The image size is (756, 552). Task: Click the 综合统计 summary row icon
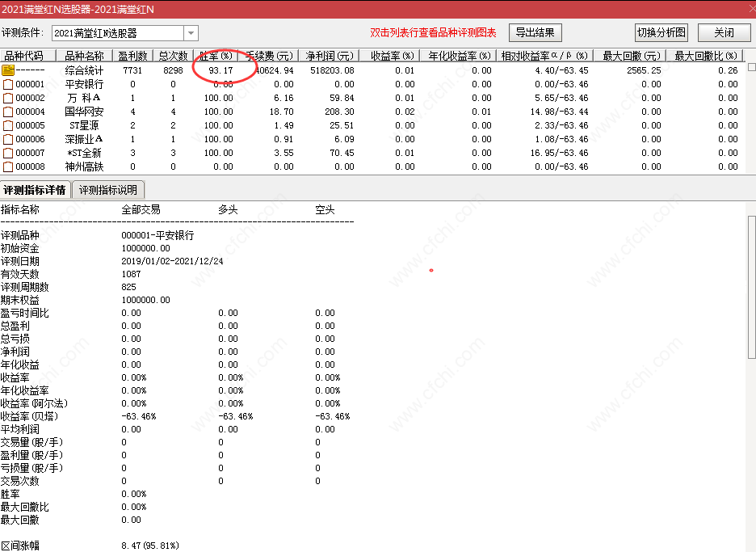tap(8, 70)
